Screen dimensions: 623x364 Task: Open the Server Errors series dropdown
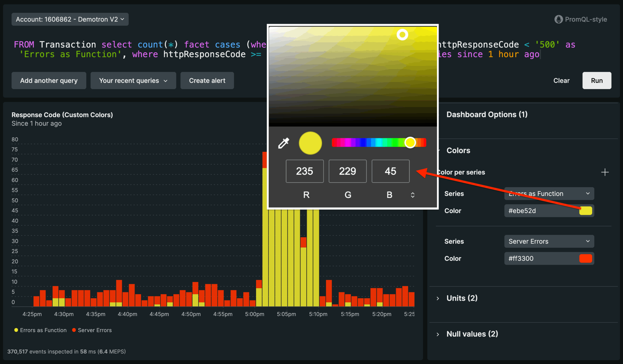click(x=549, y=241)
